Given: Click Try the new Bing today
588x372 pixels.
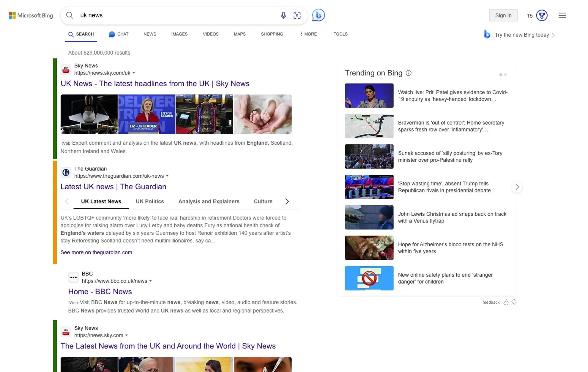Looking at the screenshot, I should 522,35.
